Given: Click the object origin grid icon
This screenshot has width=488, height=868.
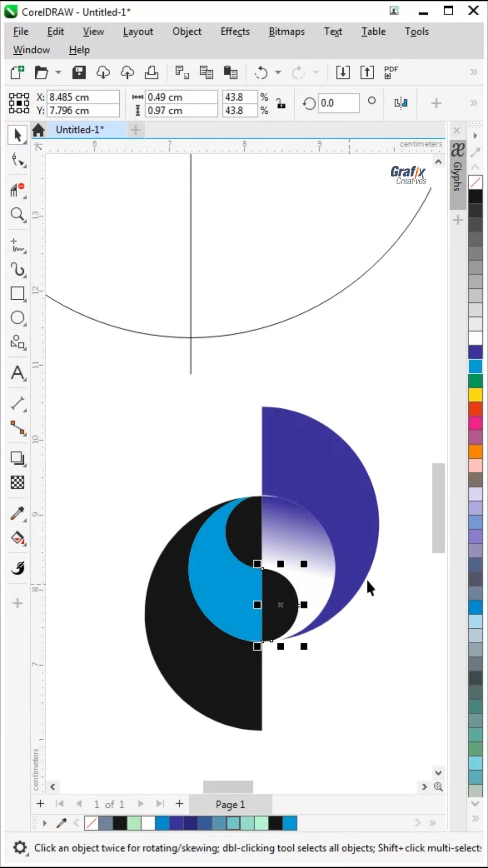Looking at the screenshot, I should pyautogui.click(x=19, y=104).
